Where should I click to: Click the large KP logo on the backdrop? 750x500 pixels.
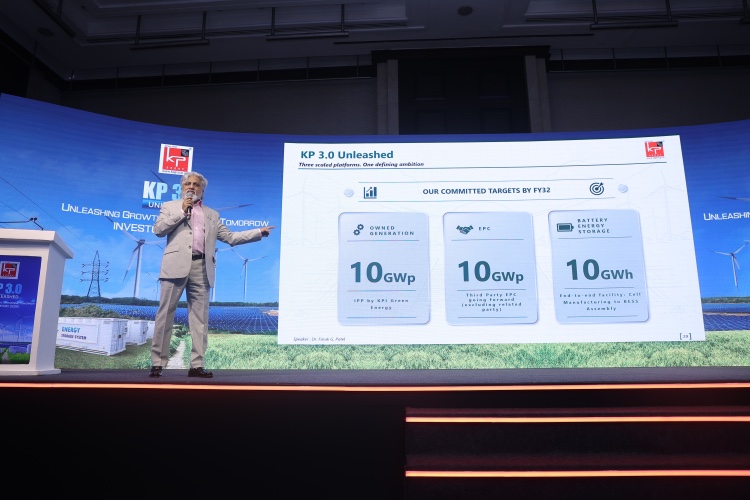pos(176,159)
